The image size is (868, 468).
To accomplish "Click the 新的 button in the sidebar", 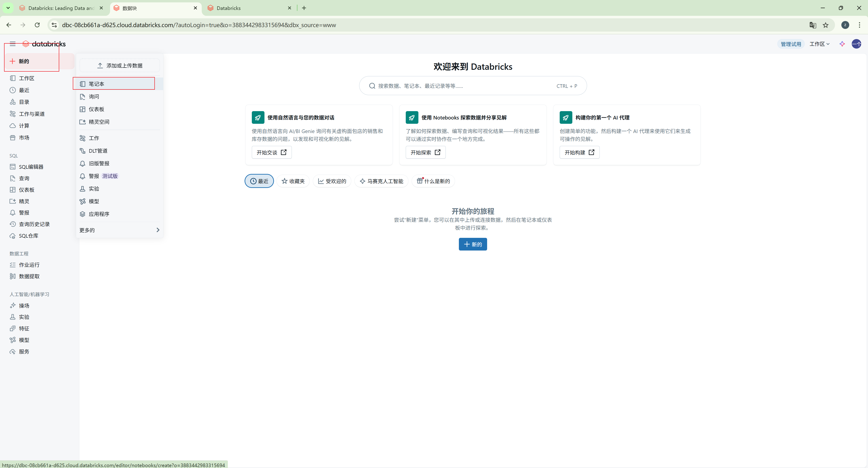I will point(39,61).
